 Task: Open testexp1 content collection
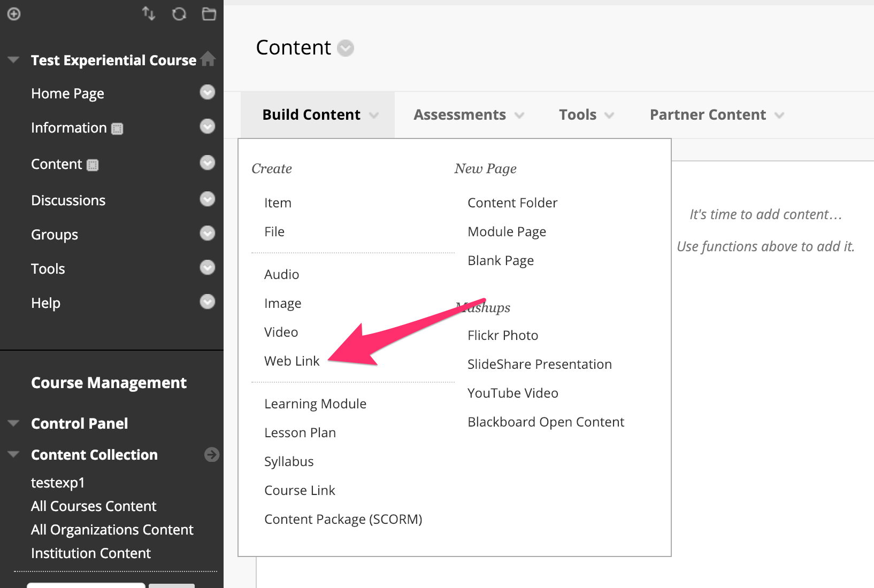pos(58,483)
